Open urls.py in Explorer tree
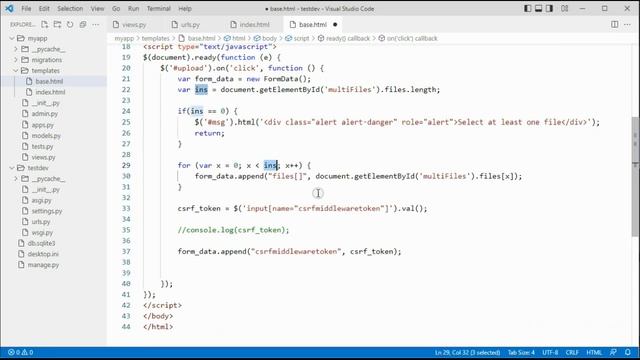This screenshot has width=640, height=360. pyautogui.click(x=41, y=222)
